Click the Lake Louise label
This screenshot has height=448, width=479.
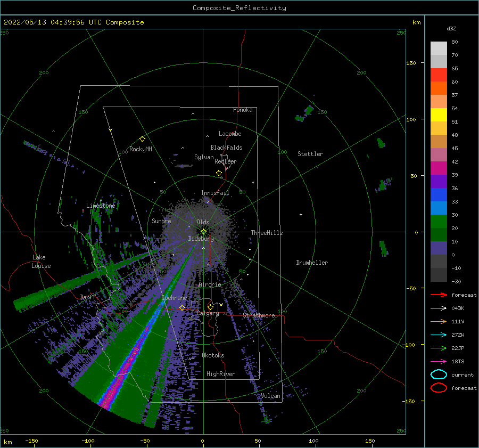(x=41, y=262)
